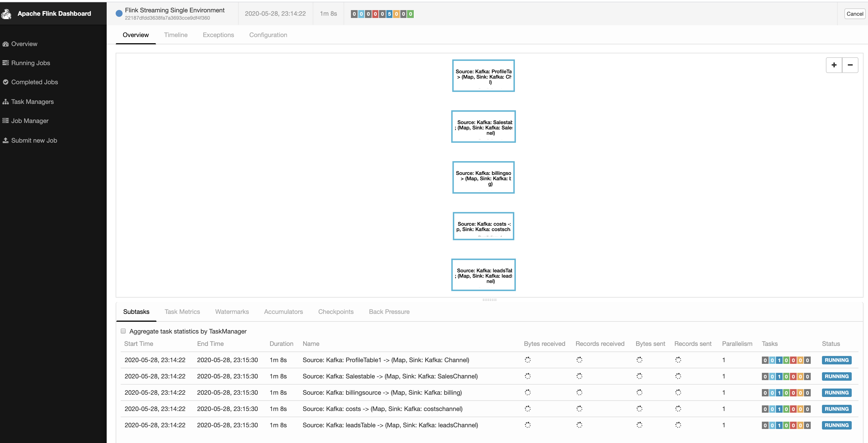Open the Exceptions tab

click(218, 35)
